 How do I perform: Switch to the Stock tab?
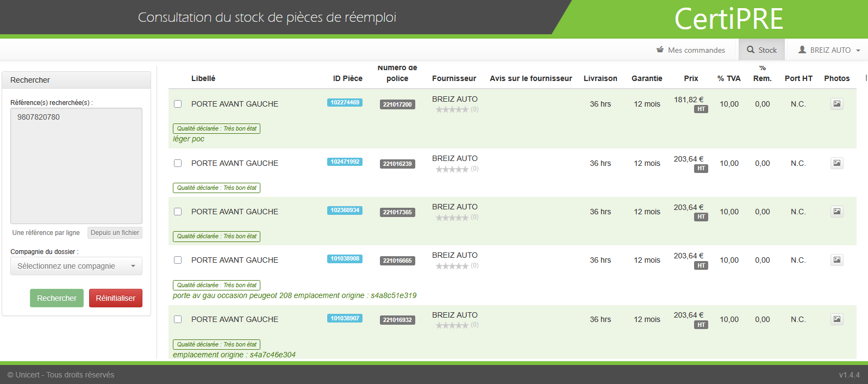click(761, 50)
